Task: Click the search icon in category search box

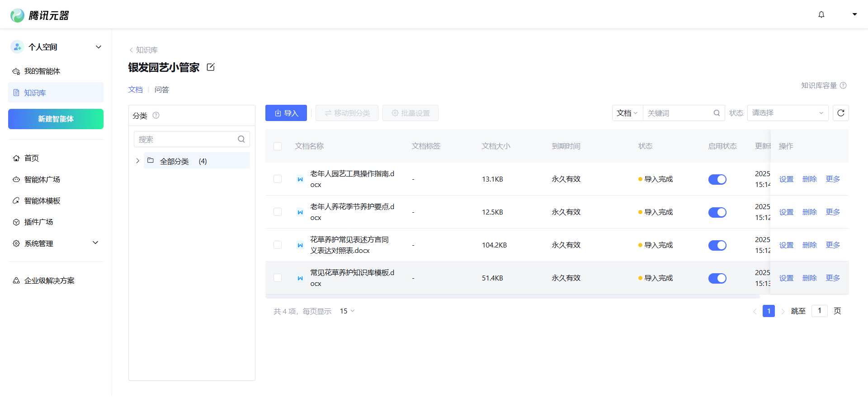Action: pyautogui.click(x=241, y=139)
